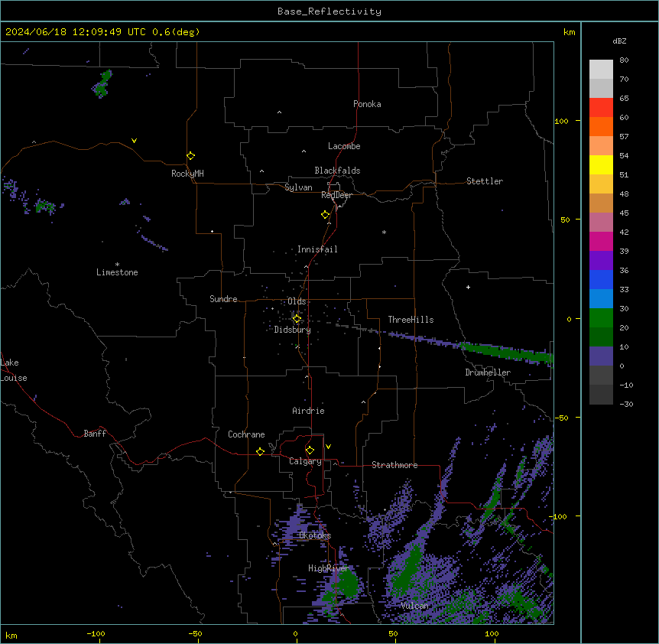Screen dimensions: 659x644
Task: Click the Base_Reflectivity title text
Action: (x=329, y=11)
